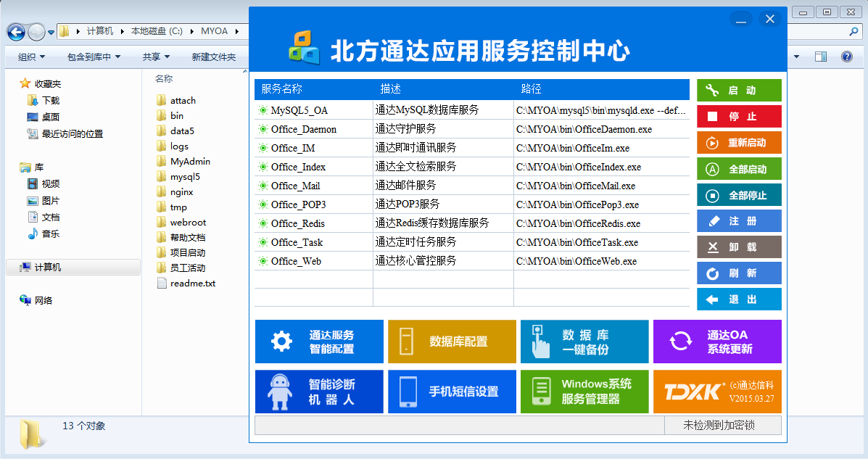Select the MySQL5_OA service status icon
The height and width of the screenshot is (459, 868).
[x=263, y=110]
